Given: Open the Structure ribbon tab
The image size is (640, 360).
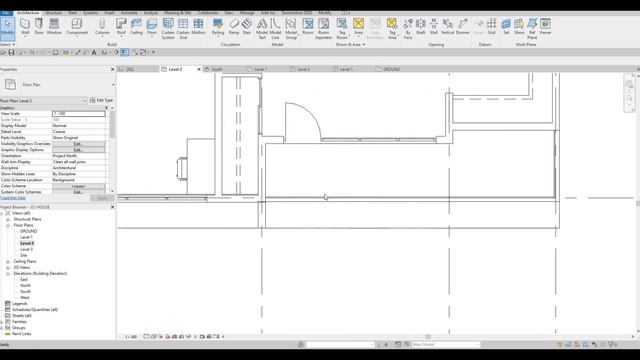Looking at the screenshot, I should (53, 13).
